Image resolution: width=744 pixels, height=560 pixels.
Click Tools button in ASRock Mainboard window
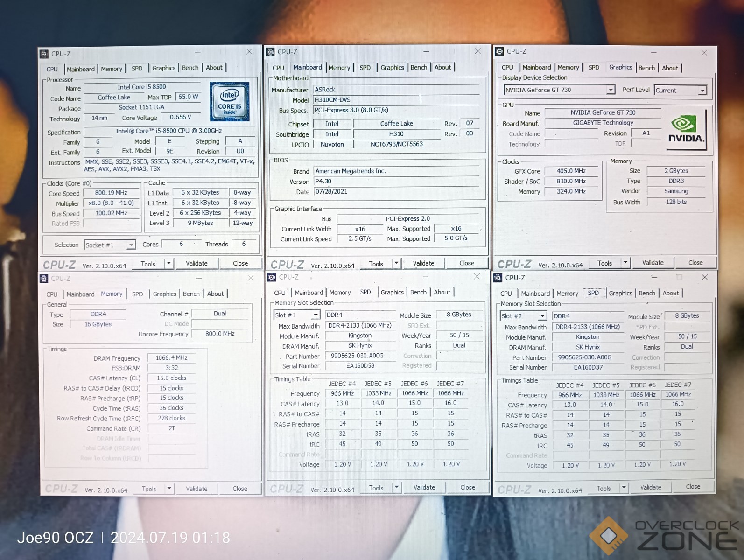pyautogui.click(x=376, y=264)
